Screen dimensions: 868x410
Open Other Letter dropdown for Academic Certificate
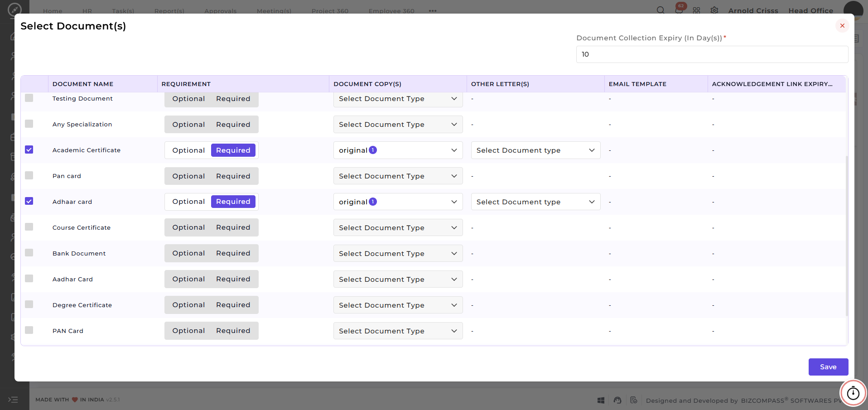pos(535,150)
